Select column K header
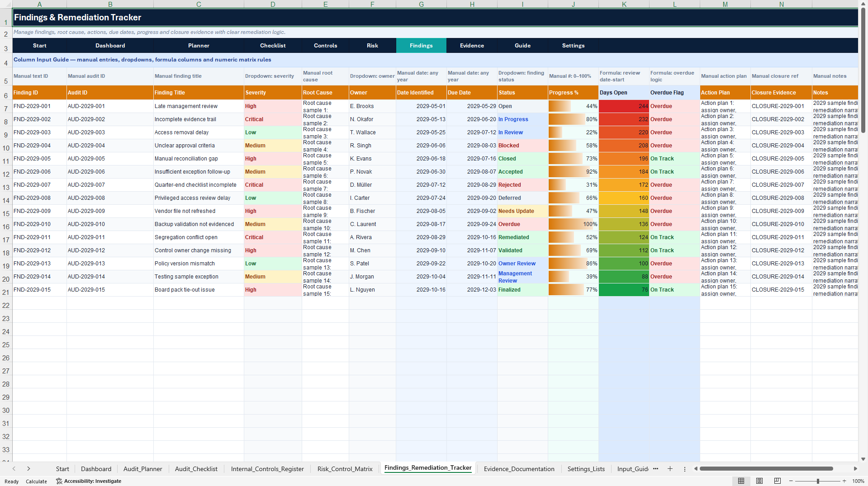The height and width of the screenshot is (486, 868). point(624,4)
